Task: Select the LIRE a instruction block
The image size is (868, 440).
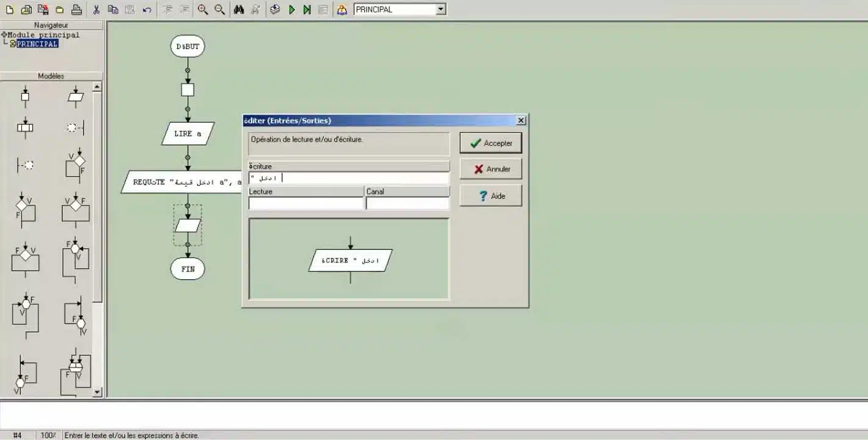Action: (188, 133)
